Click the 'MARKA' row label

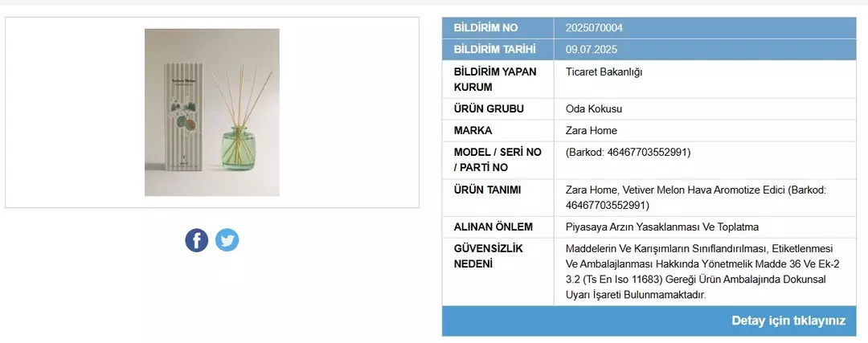[473, 131]
